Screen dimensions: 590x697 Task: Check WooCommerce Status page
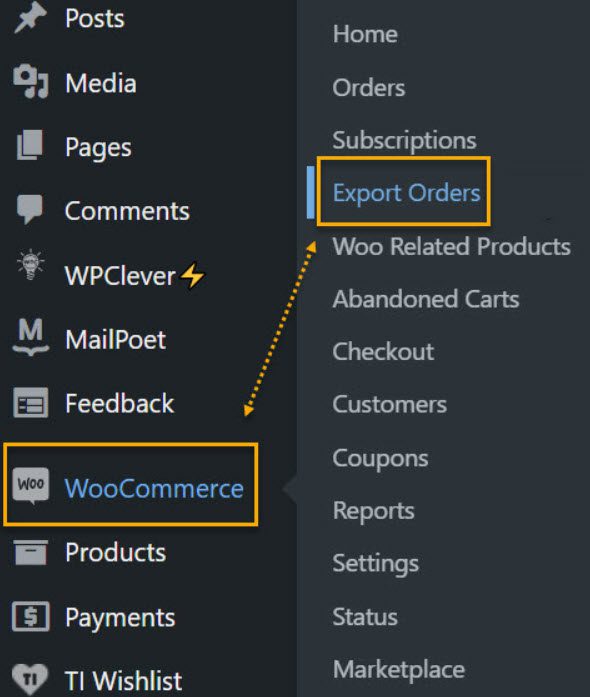(365, 617)
